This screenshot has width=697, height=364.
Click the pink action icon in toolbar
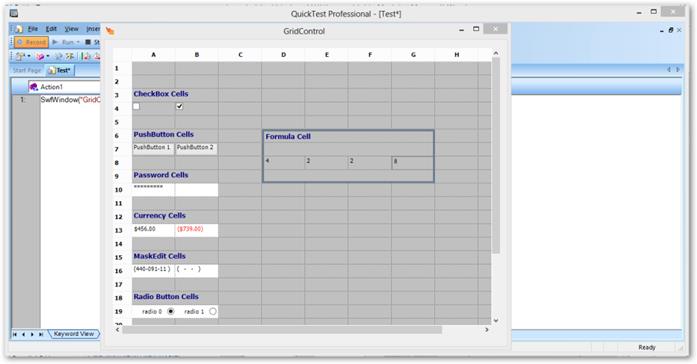point(40,56)
